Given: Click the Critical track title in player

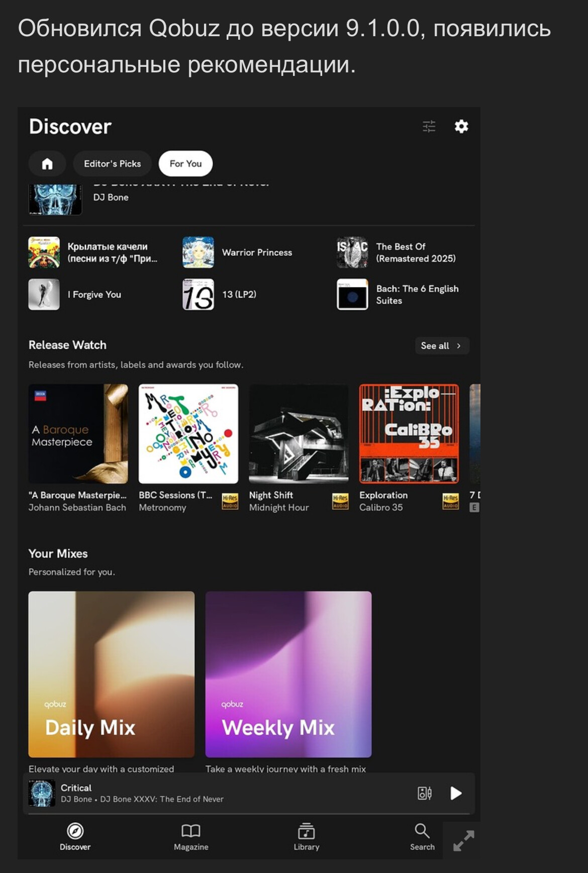Looking at the screenshot, I should tap(76, 788).
